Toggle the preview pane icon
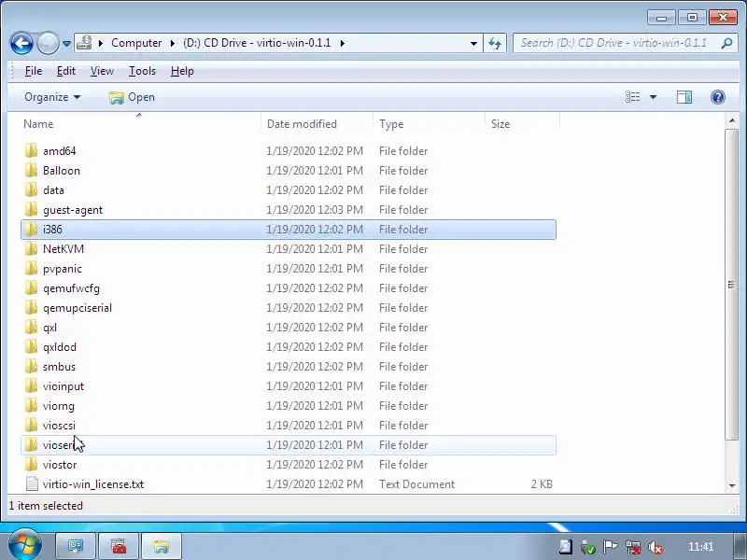747x560 pixels. [684, 97]
